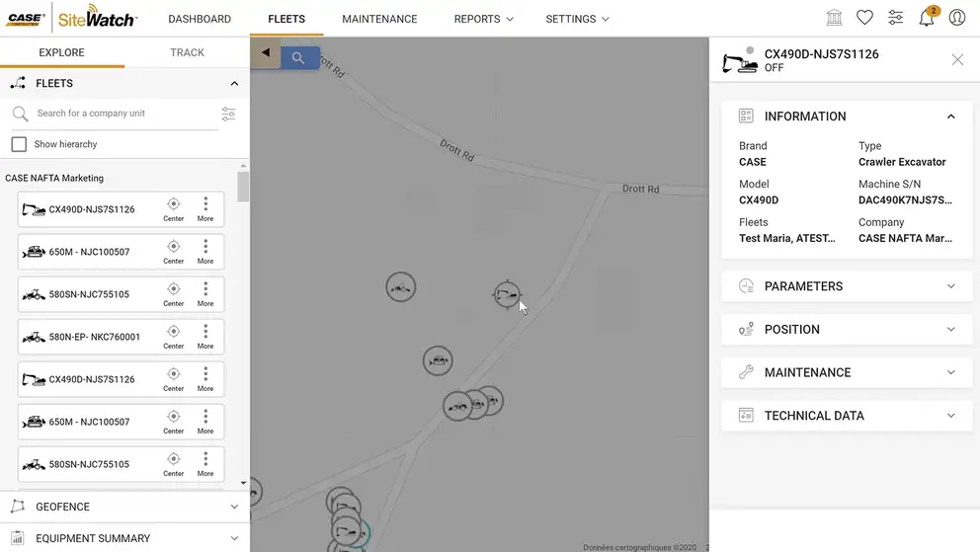Image resolution: width=980 pixels, height=552 pixels.
Task: Click backhoe marker left of the selected excavator
Action: point(401,287)
